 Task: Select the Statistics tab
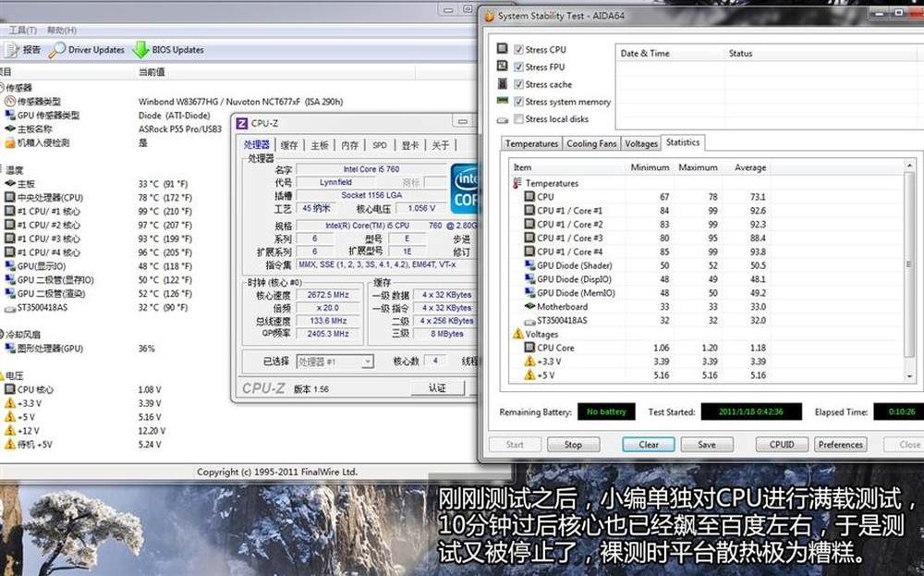683,142
